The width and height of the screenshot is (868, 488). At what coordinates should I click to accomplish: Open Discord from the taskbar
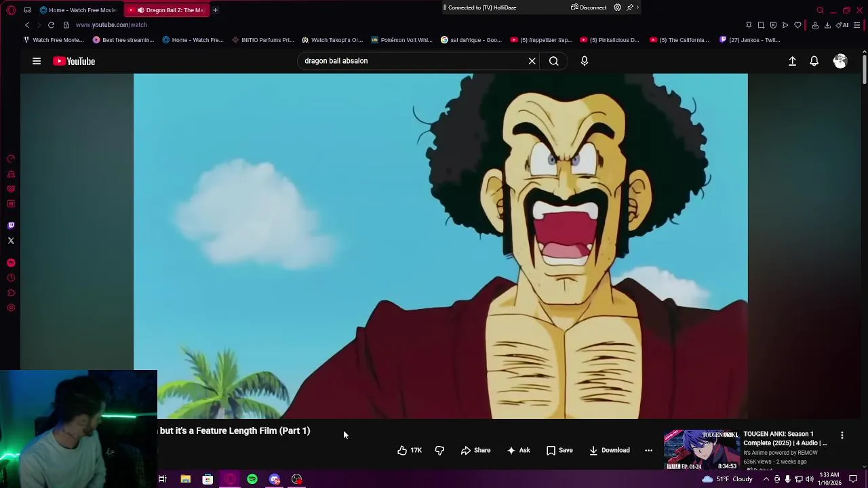[x=275, y=479]
